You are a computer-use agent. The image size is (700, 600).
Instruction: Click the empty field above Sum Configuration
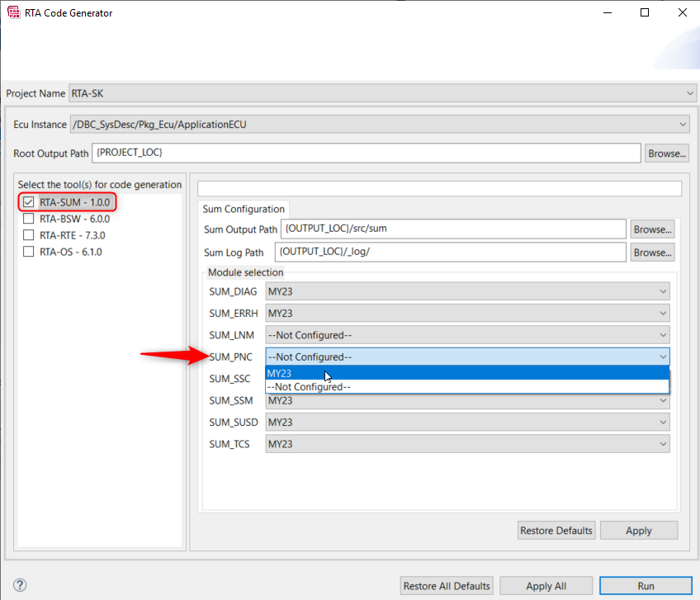pos(439,188)
